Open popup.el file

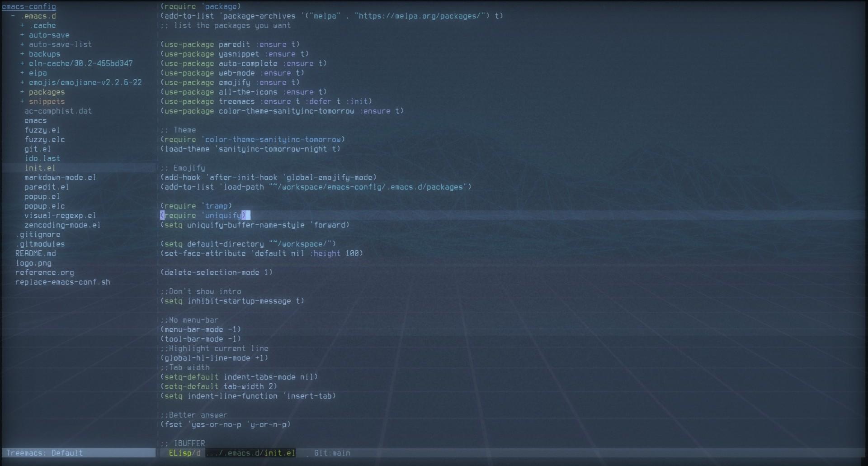click(x=42, y=196)
